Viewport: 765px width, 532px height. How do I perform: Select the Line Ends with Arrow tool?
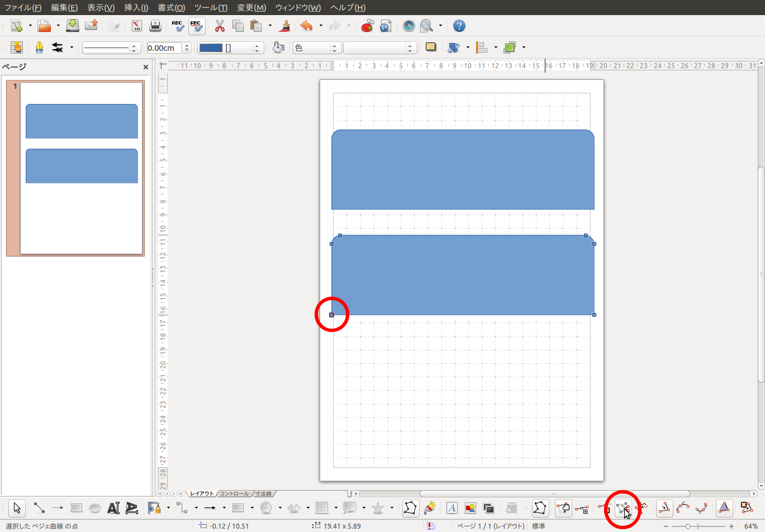pyautogui.click(x=58, y=508)
